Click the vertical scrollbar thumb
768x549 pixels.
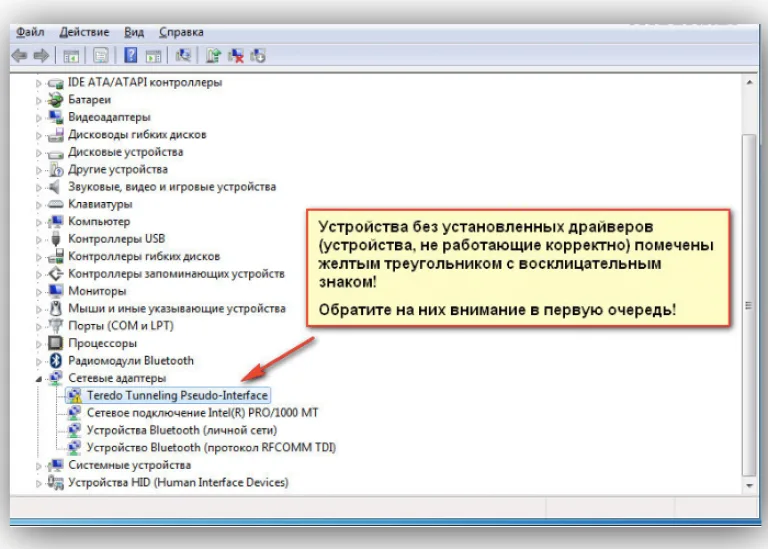pyautogui.click(x=749, y=305)
